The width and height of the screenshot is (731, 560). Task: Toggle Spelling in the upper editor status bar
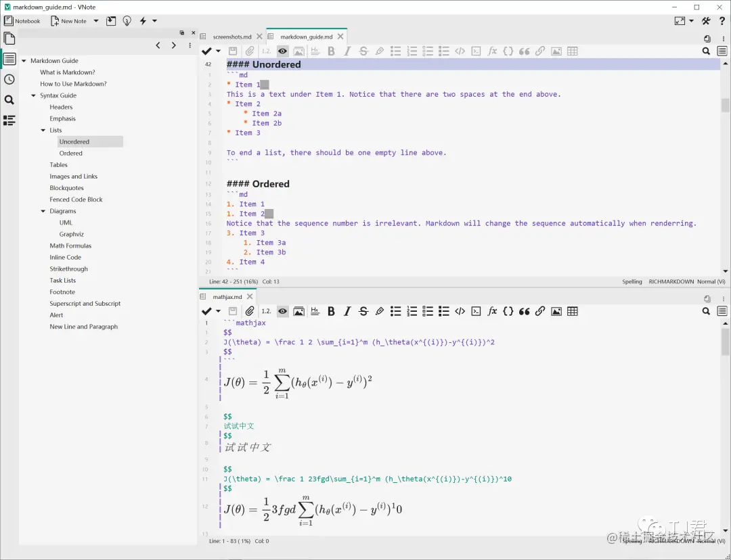(632, 281)
